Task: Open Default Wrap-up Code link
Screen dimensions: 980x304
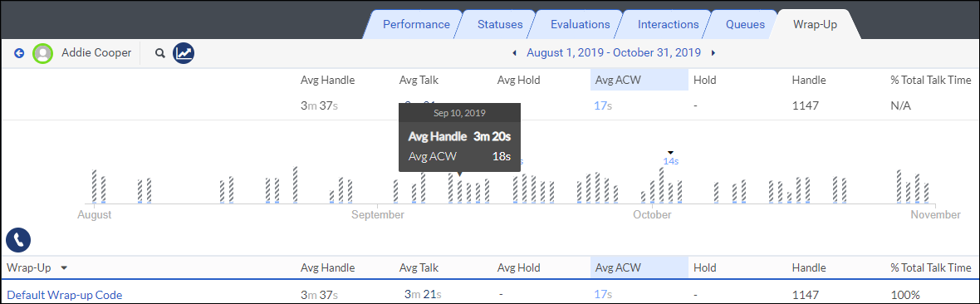Action: pos(65,295)
